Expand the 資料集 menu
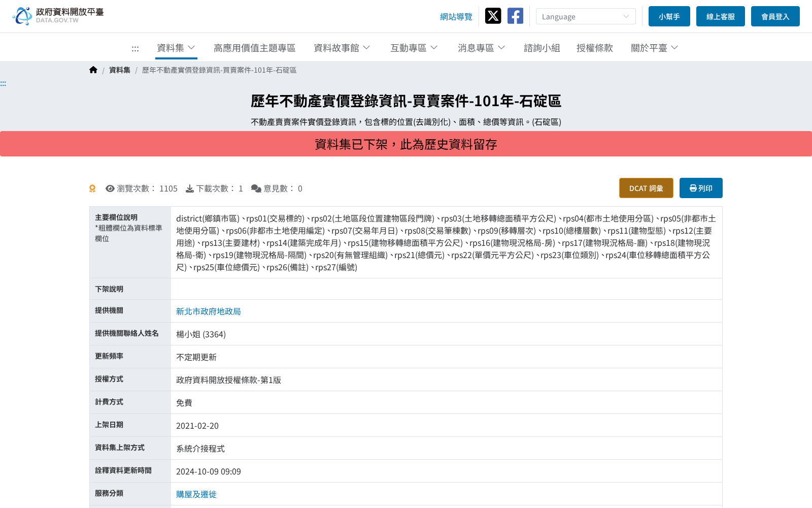The image size is (812, 508). click(x=176, y=48)
